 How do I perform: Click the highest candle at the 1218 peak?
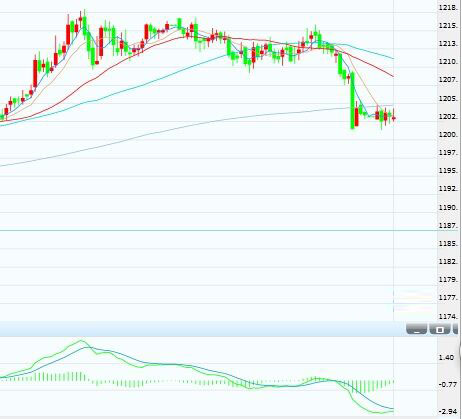(84, 23)
